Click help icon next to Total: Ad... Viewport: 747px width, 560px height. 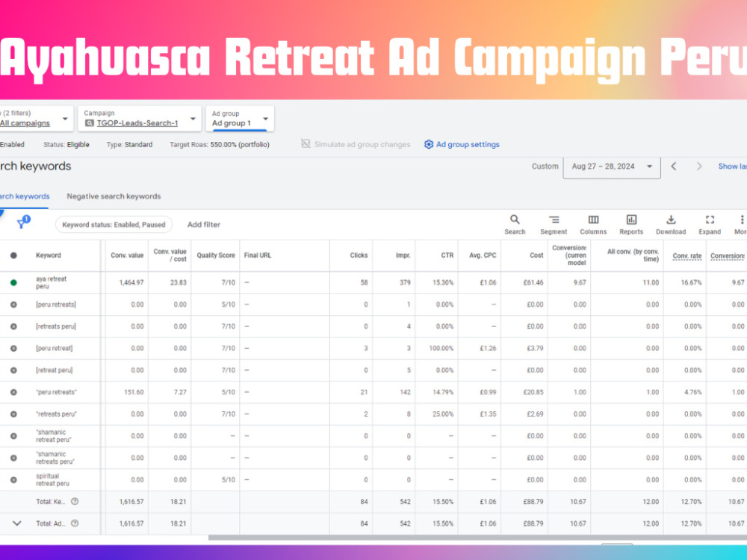coord(75,523)
